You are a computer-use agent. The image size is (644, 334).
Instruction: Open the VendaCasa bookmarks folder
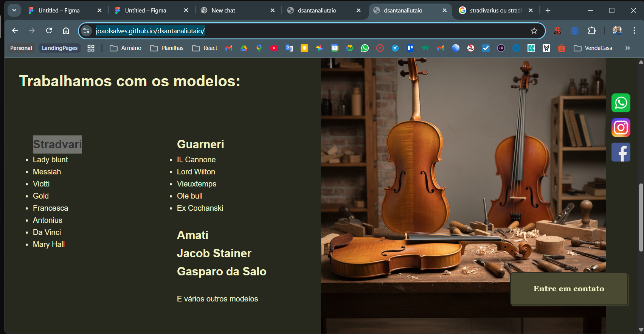[593, 48]
